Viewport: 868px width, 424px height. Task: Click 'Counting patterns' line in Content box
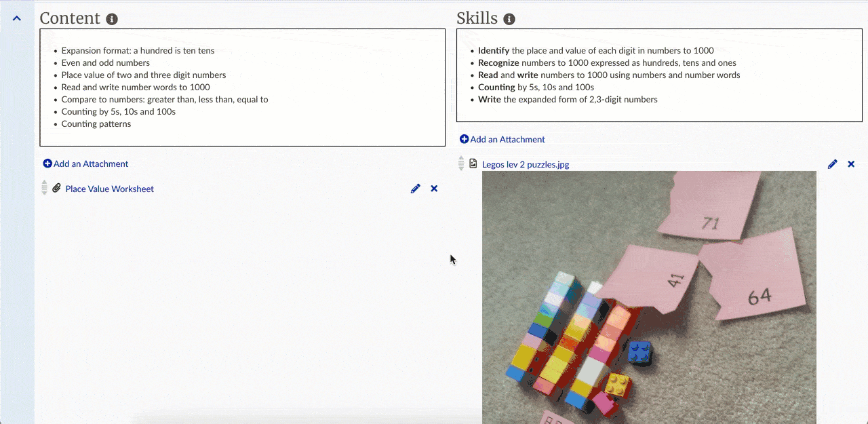pyautogui.click(x=96, y=123)
